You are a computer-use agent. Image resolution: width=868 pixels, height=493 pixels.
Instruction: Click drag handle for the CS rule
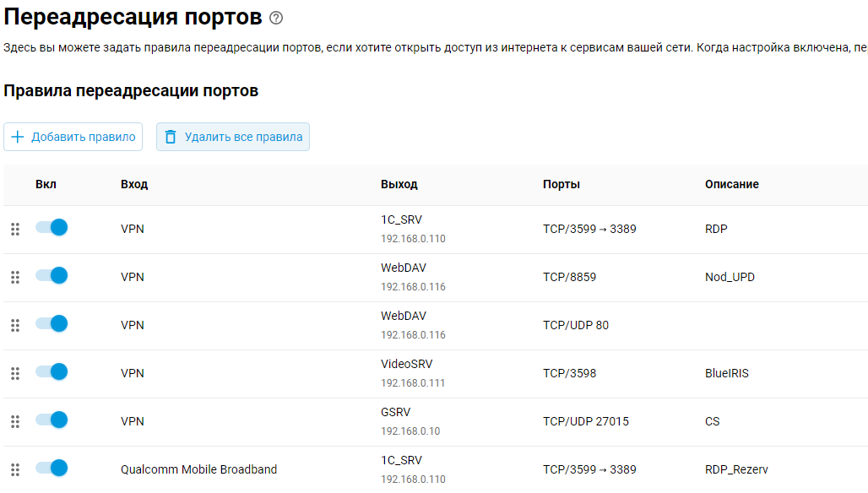click(15, 421)
